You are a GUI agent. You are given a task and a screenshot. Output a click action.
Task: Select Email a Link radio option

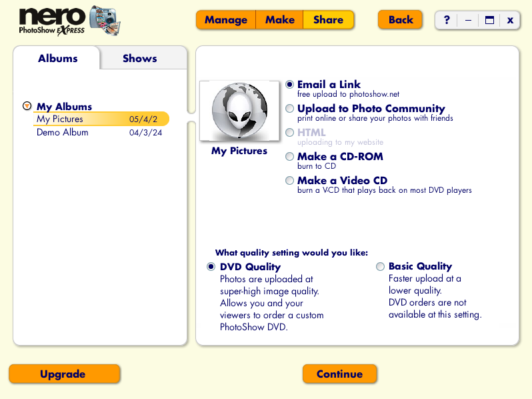coord(289,84)
